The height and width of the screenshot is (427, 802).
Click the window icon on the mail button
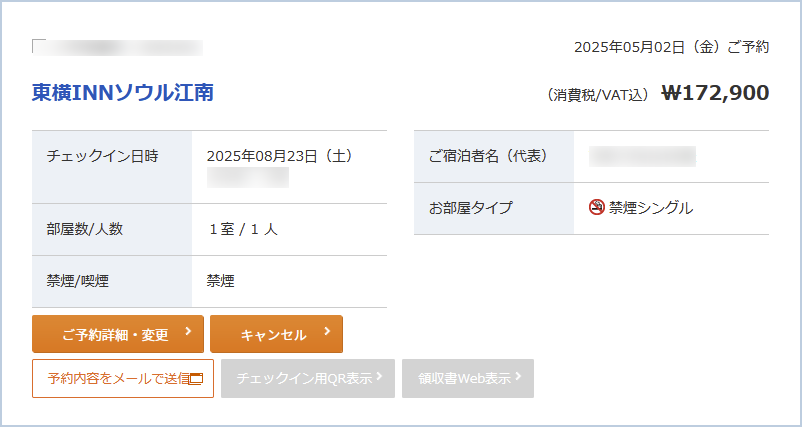point(196,379)
